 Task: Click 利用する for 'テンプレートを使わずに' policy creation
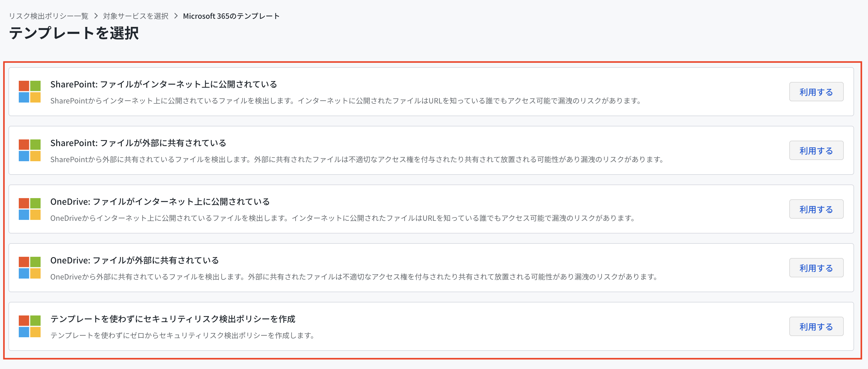(x=816, y=327)
